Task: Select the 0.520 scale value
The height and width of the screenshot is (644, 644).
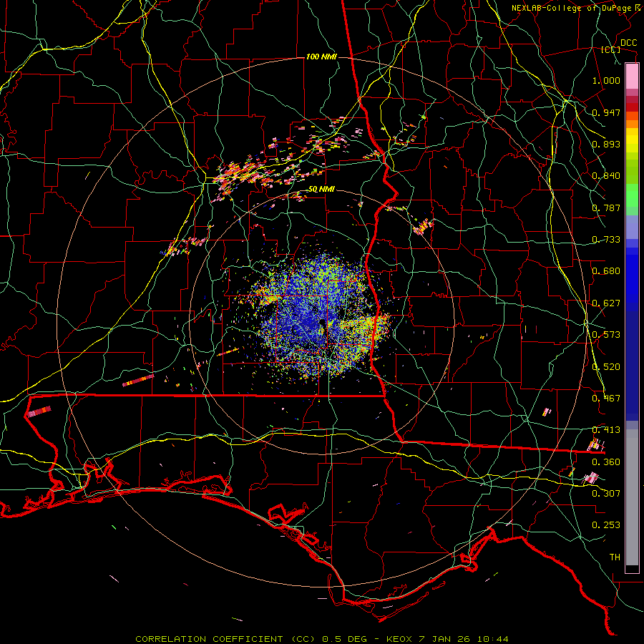Action: 606,367
